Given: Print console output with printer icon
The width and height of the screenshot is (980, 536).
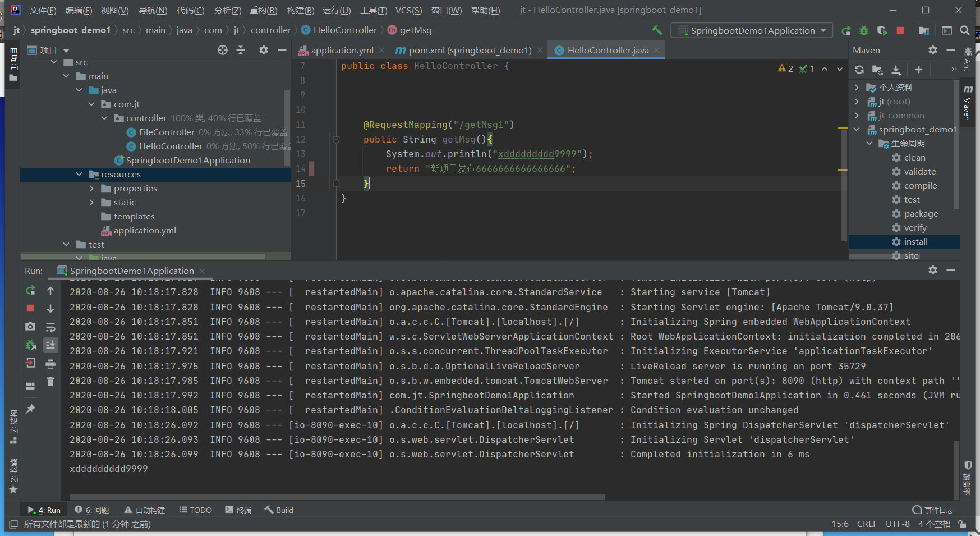Looking at the screenshot, I should coord(50,364).
